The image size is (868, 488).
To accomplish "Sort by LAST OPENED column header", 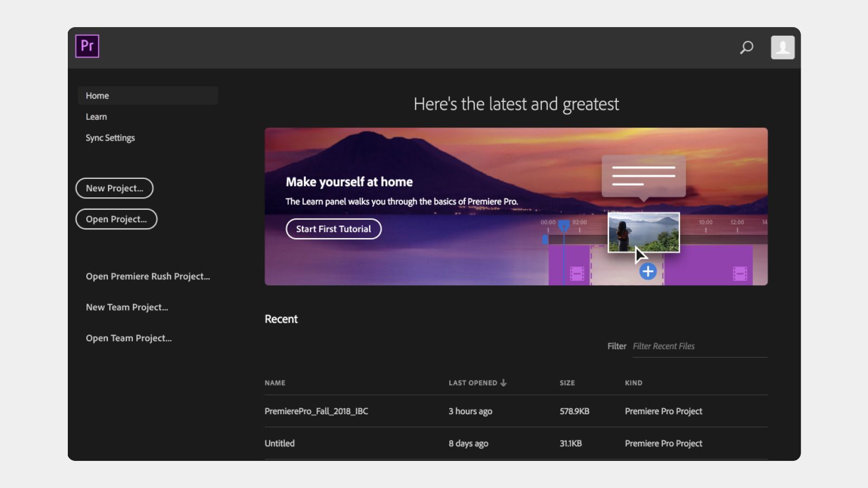I will pyautogui.click(x=473, y=383).
